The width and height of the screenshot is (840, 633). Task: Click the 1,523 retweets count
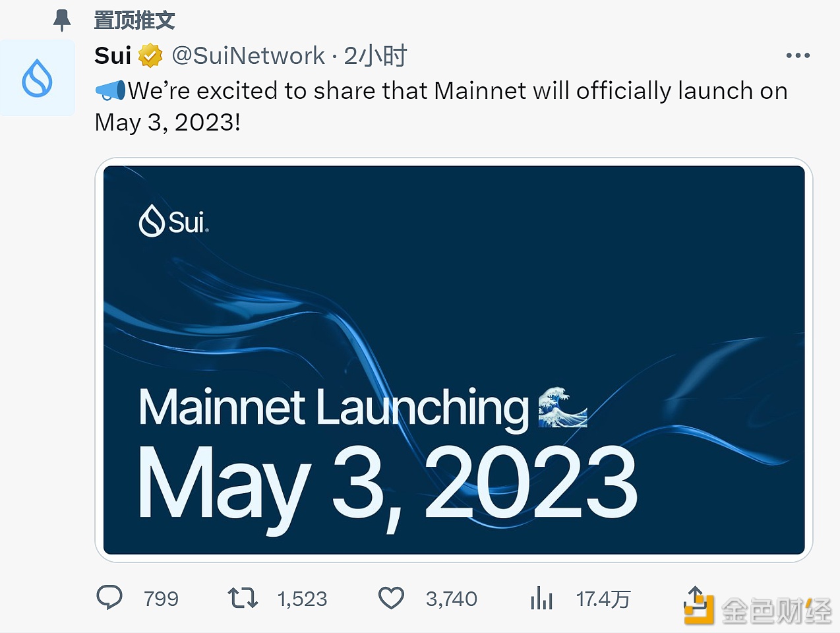click(302, 599)
